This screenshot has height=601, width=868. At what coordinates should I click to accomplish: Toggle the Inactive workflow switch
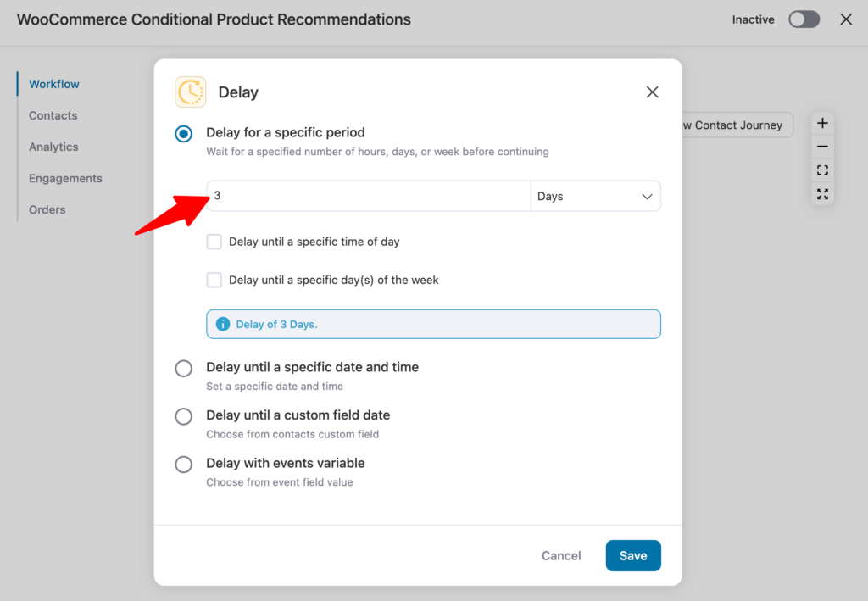[804, 19]
